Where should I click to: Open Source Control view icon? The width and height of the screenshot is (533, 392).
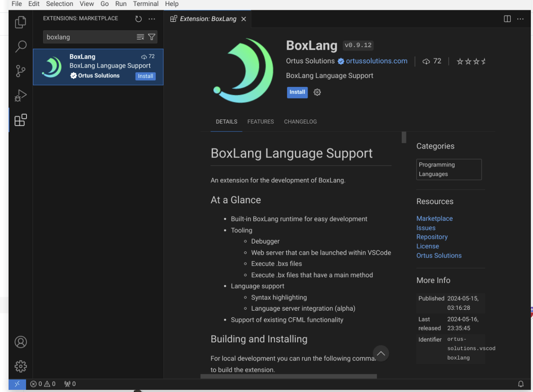[21, 71]
